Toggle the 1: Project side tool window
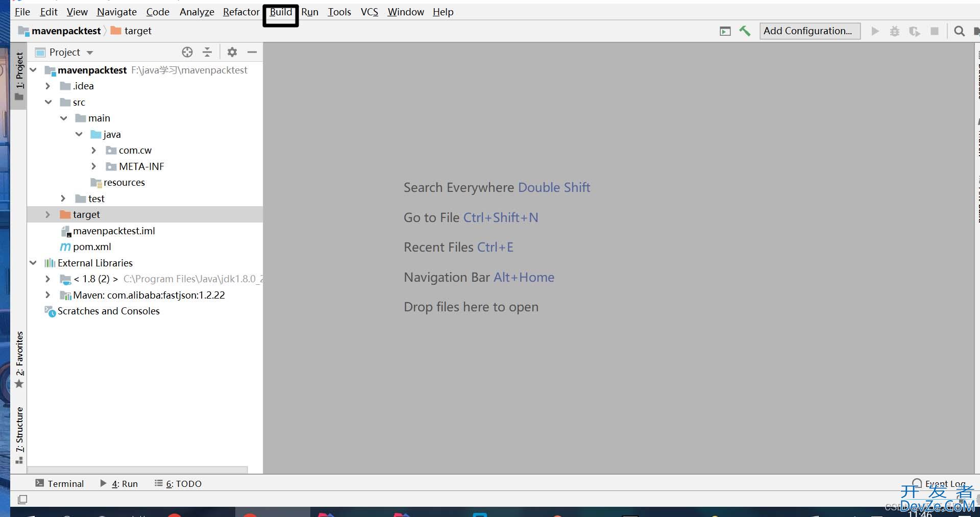The height and width of the screenshot is (517, 980). click(x=19, y=76)
